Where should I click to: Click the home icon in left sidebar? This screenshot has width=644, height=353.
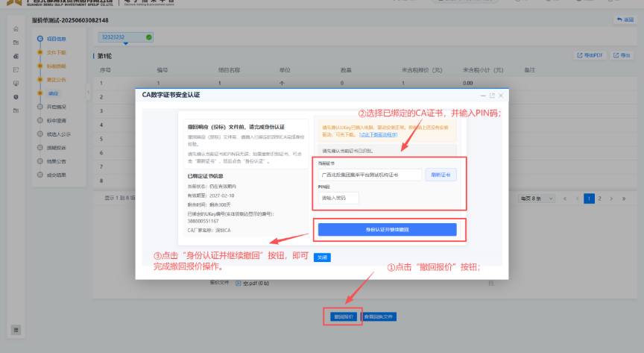tap(16, 29)
